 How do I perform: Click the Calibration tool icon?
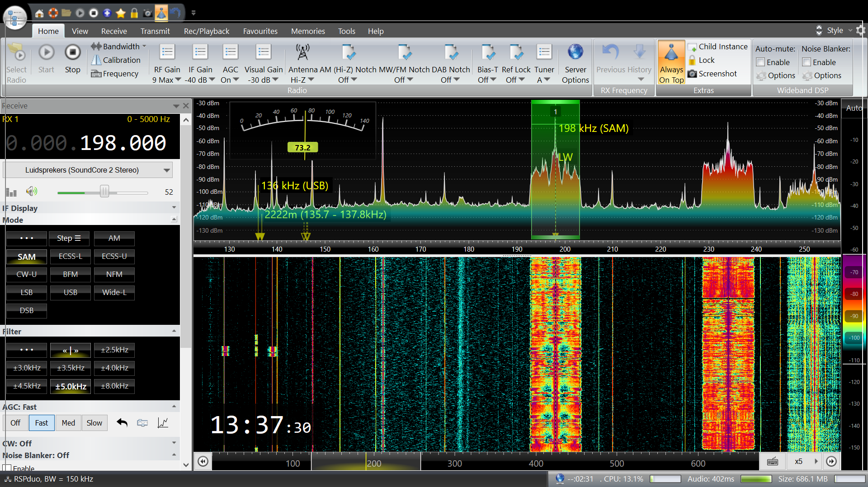[96, 60]
